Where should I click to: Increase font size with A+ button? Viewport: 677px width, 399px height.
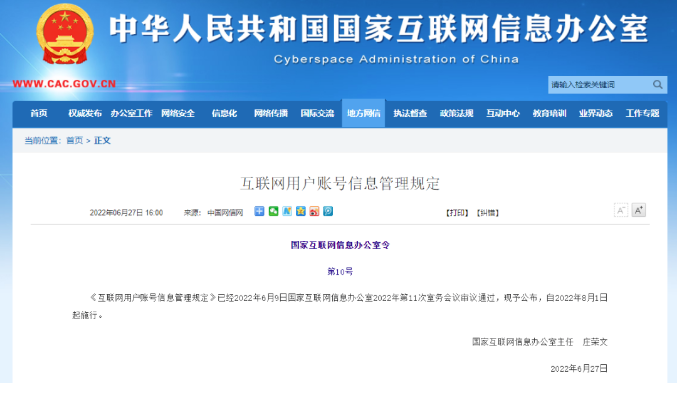(639, 210)
